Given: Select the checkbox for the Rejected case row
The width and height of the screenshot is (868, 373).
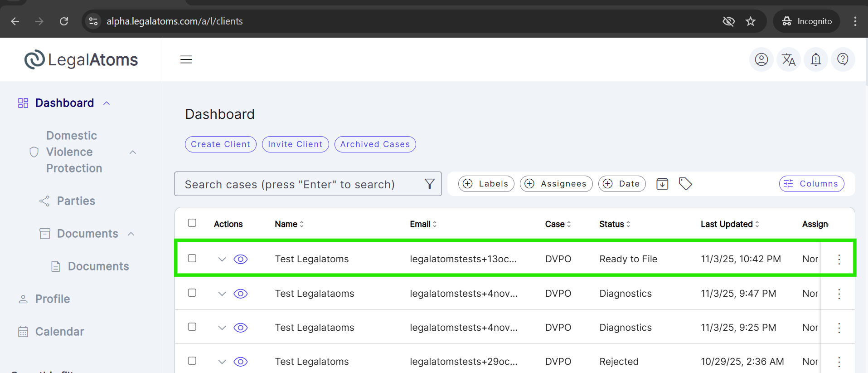Looking at the screenshot, I should (192, 361).
